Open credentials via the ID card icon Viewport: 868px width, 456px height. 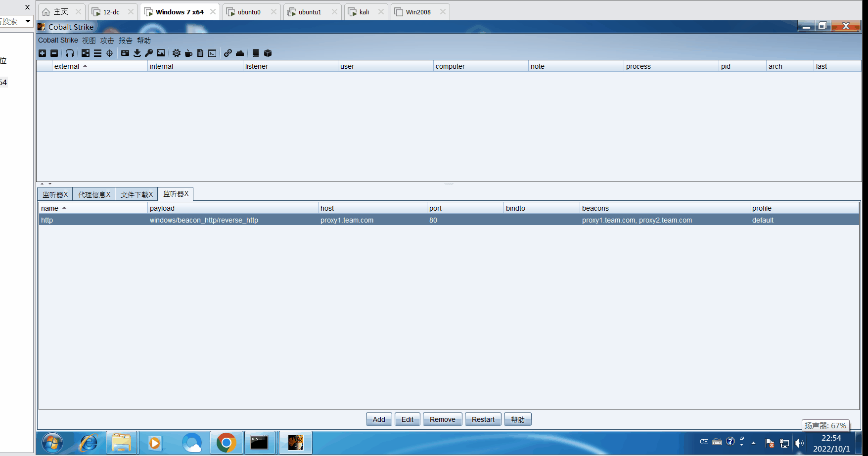point(125,53)
